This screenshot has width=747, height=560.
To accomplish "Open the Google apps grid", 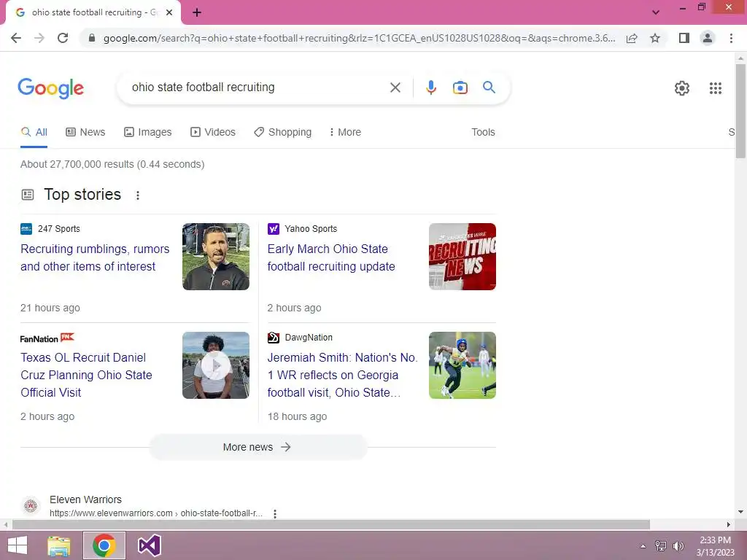I will click(x=715, y=88).
